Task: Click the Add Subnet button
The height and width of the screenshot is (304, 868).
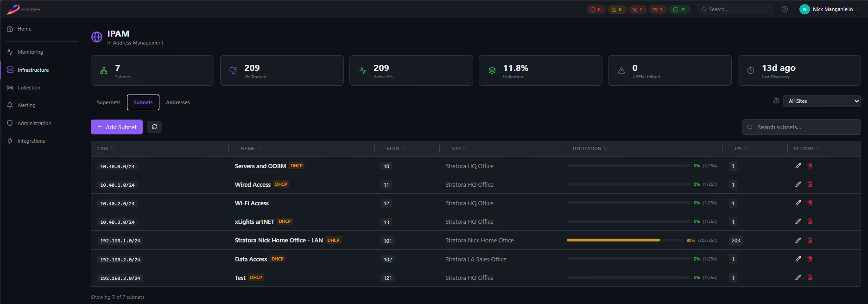Action: [117, 127]
